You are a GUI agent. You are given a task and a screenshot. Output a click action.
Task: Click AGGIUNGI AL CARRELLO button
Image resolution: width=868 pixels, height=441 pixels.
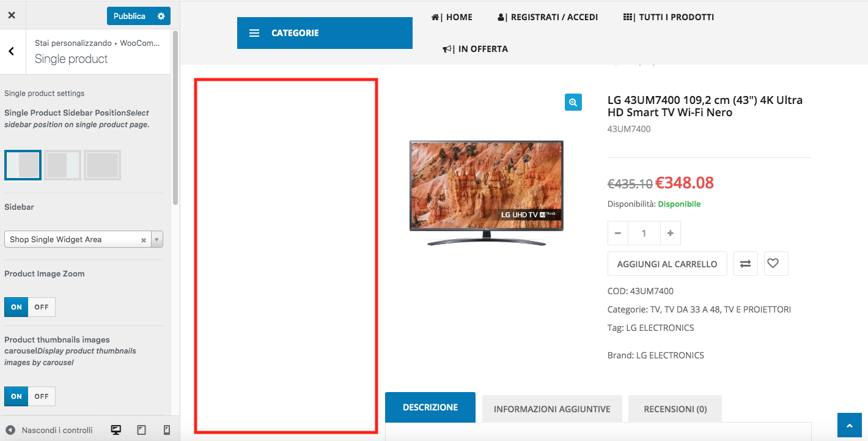pyautogui.click(x=668, y=264)
